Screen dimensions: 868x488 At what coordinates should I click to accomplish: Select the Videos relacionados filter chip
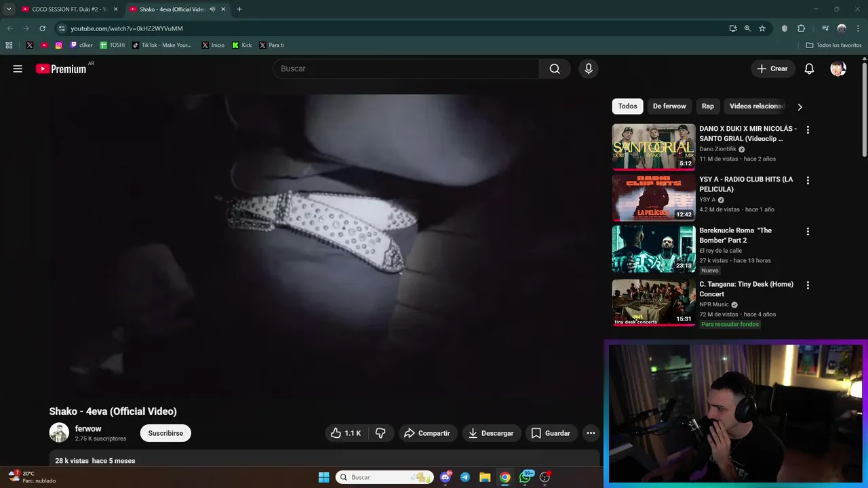pos(757,106)
